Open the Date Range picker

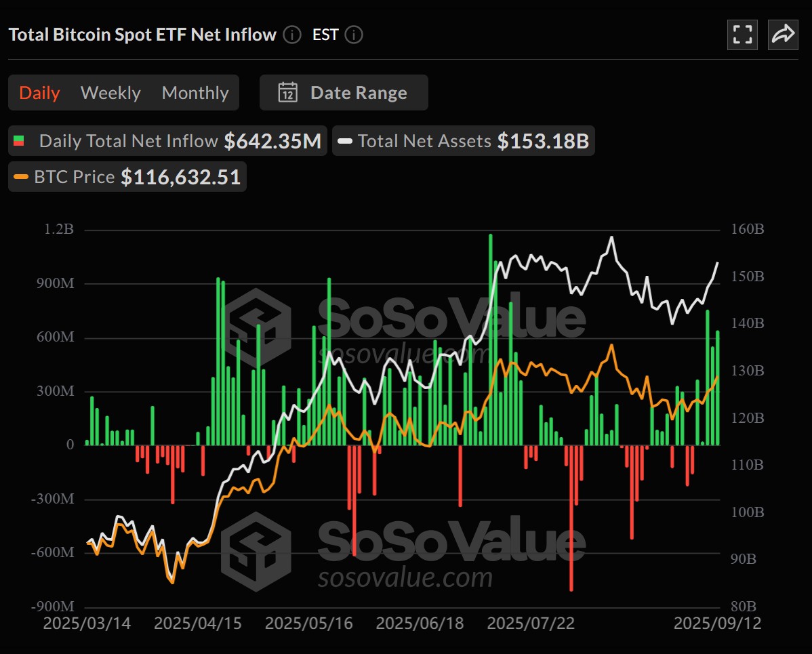click(x=344, y=92)
